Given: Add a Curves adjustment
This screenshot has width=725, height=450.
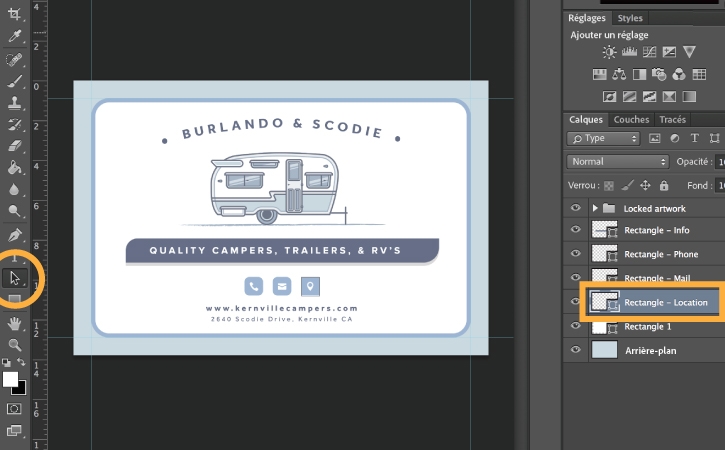Looking at the screenshot, I should 649,52.
